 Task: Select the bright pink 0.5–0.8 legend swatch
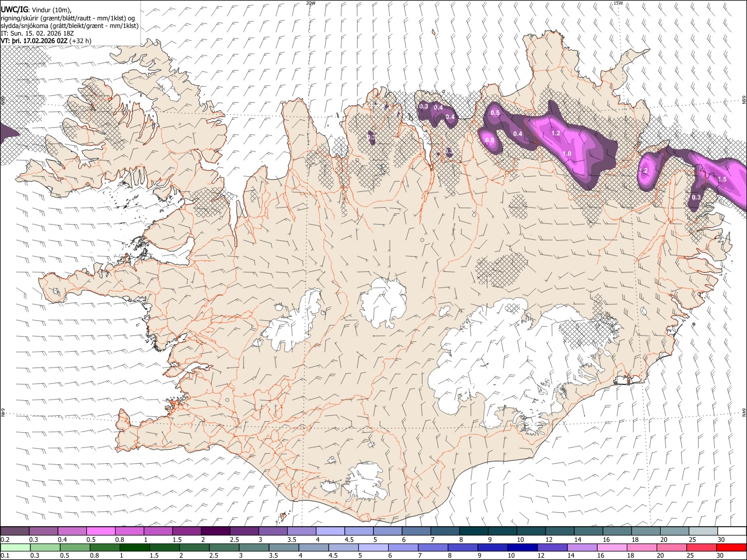pyautogui.click(x=100, y=531)
